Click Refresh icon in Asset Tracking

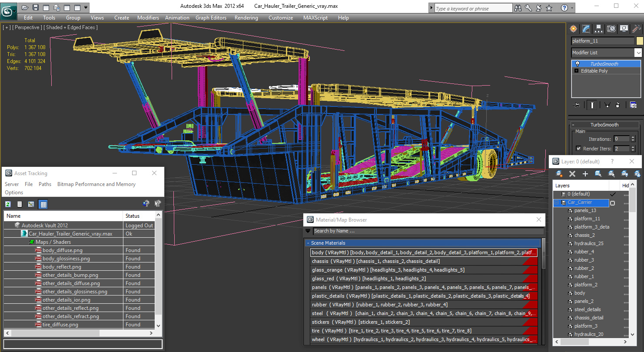8,204
